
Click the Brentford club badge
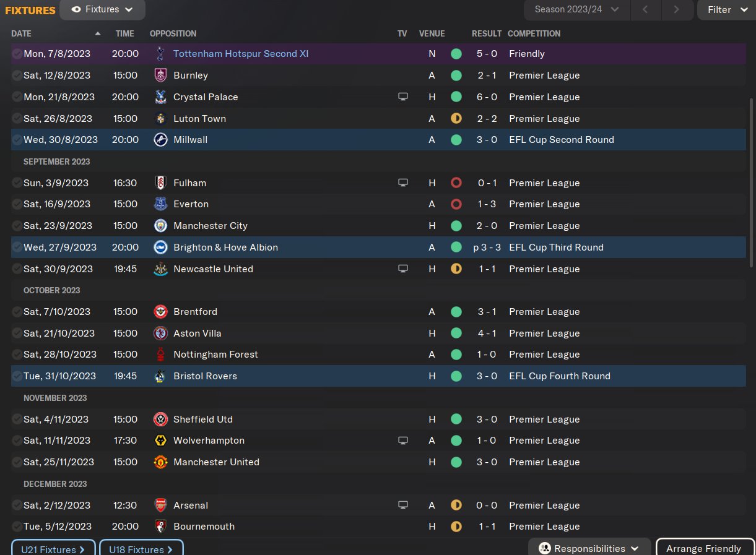point(160,312)
